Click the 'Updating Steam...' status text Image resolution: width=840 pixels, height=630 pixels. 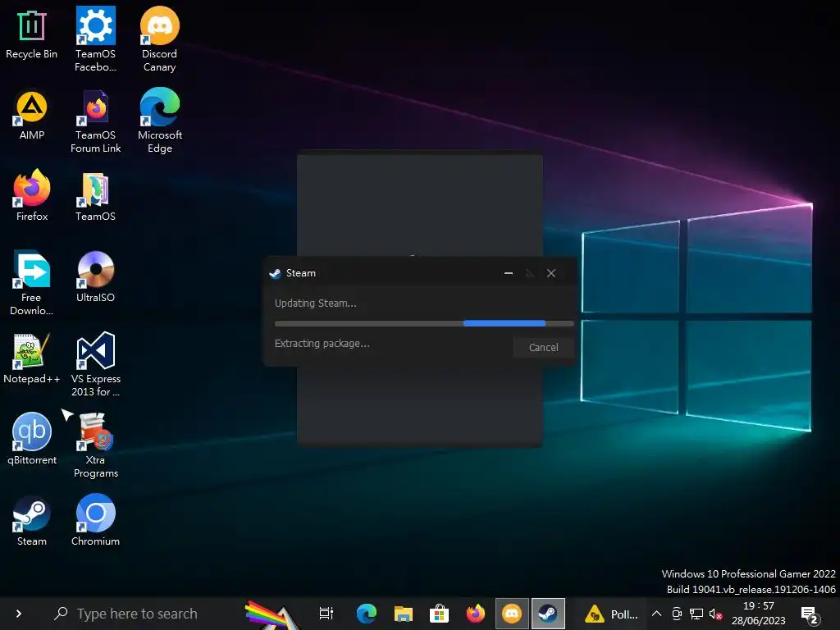(x=316, y=304)
